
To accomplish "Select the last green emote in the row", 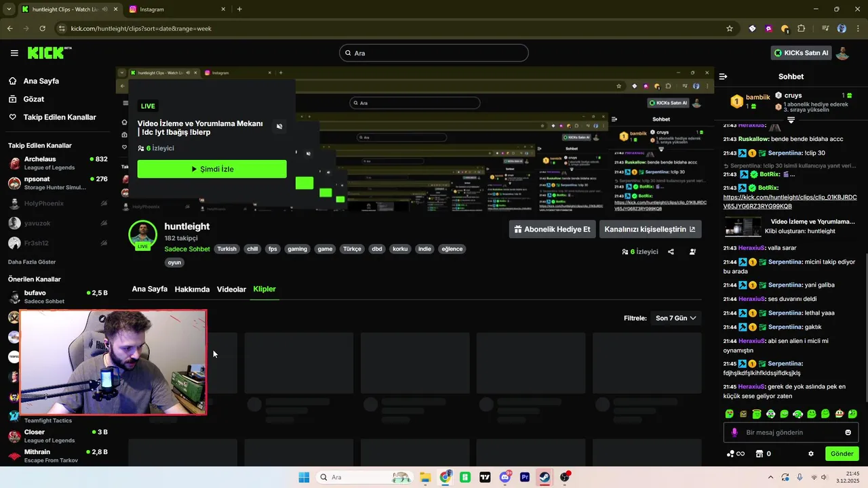I will click(x=852, y=413).
